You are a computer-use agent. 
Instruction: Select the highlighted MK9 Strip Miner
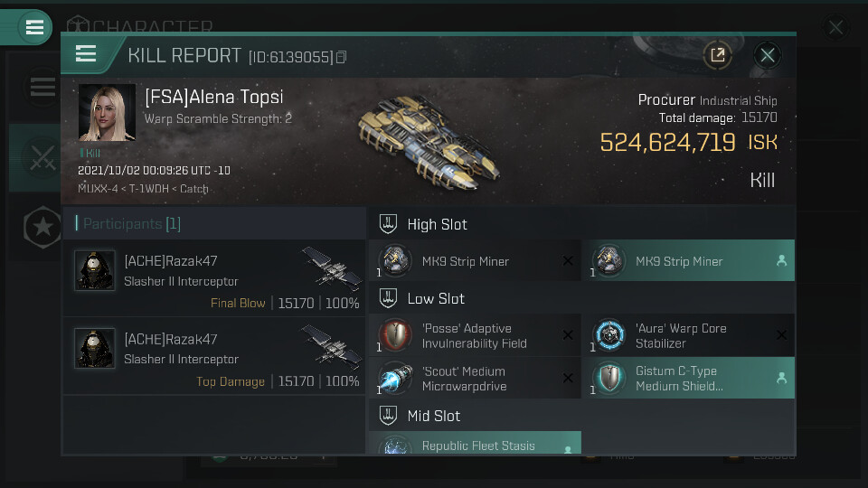coord(688,261)
